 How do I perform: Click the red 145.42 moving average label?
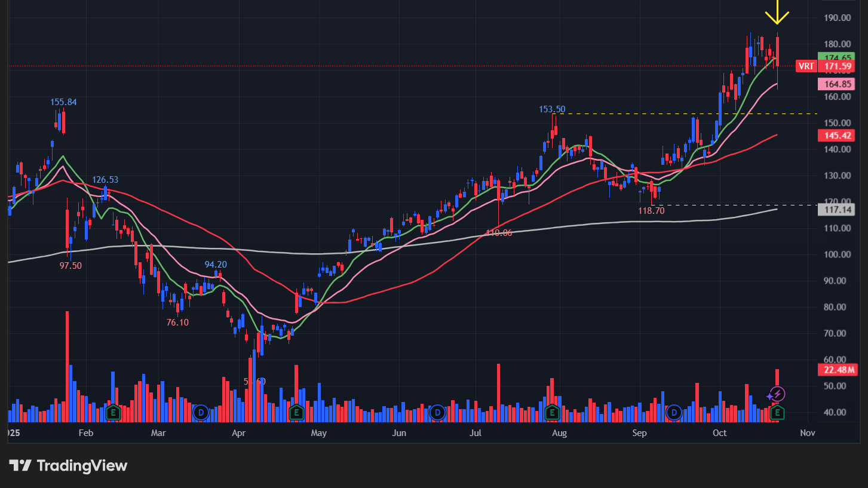point(836,136)
